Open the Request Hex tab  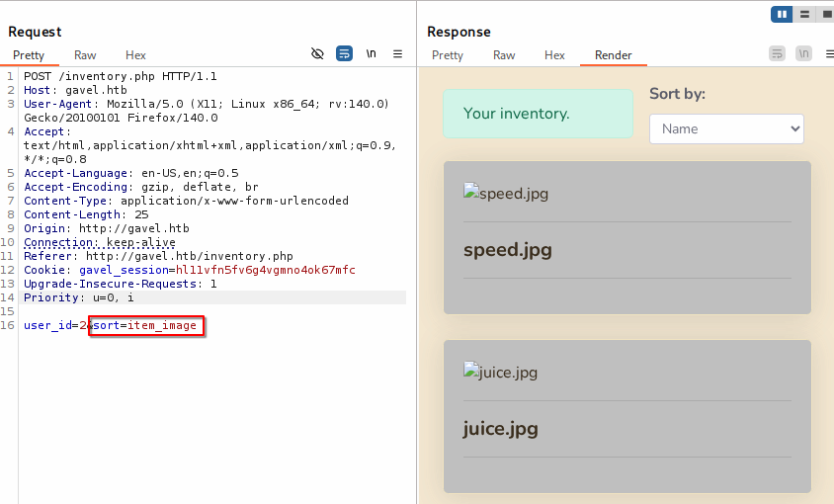(135, 55)
